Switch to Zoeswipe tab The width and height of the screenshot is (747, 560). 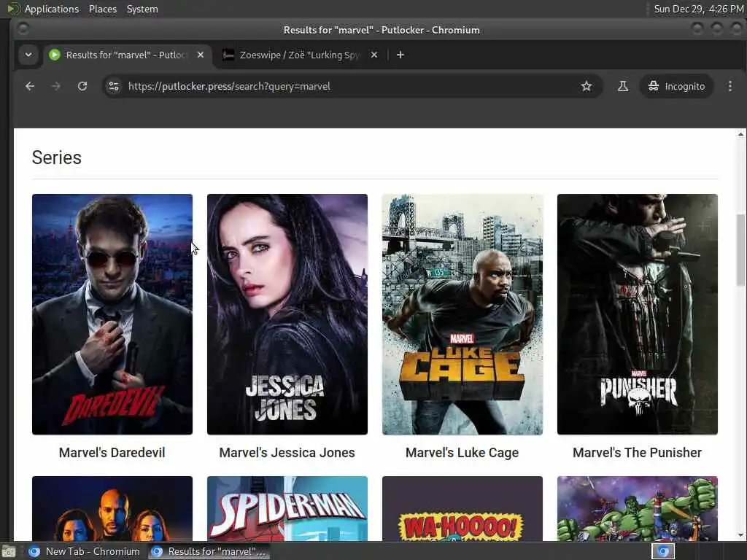300,55
